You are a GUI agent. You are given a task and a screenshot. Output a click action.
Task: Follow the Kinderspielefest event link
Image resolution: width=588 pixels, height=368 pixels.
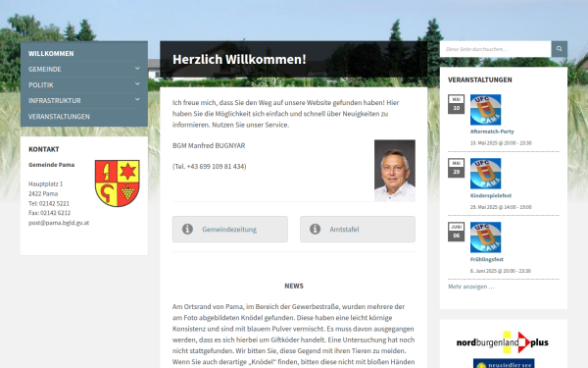point(491,195)
